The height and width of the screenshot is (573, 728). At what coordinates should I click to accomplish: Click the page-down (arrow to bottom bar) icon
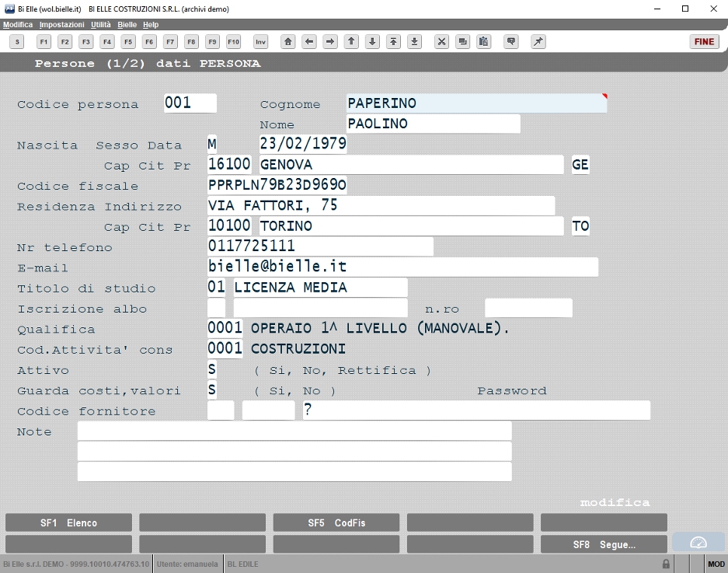click(x=415, y=42)
